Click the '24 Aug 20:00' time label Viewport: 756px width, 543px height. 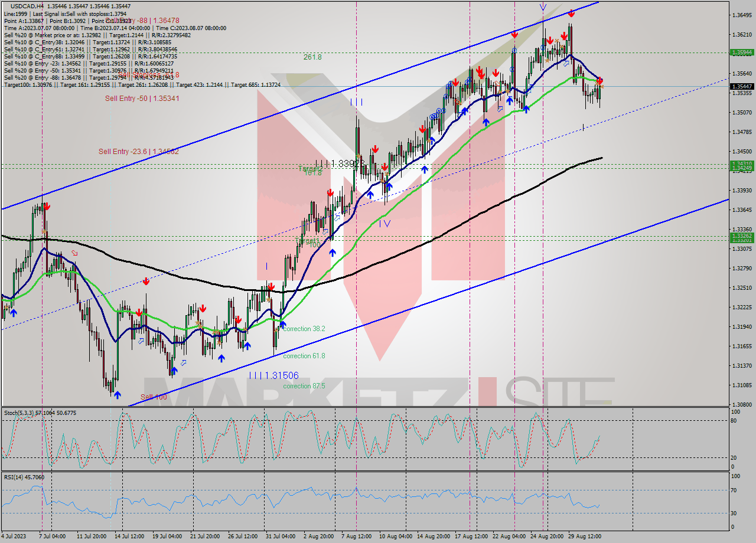click(547, 537)
